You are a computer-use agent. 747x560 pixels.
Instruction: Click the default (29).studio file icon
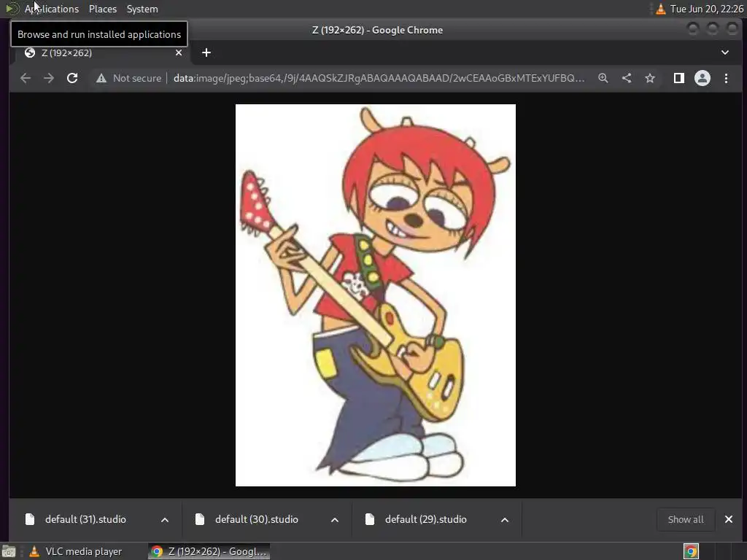[370, 519]
